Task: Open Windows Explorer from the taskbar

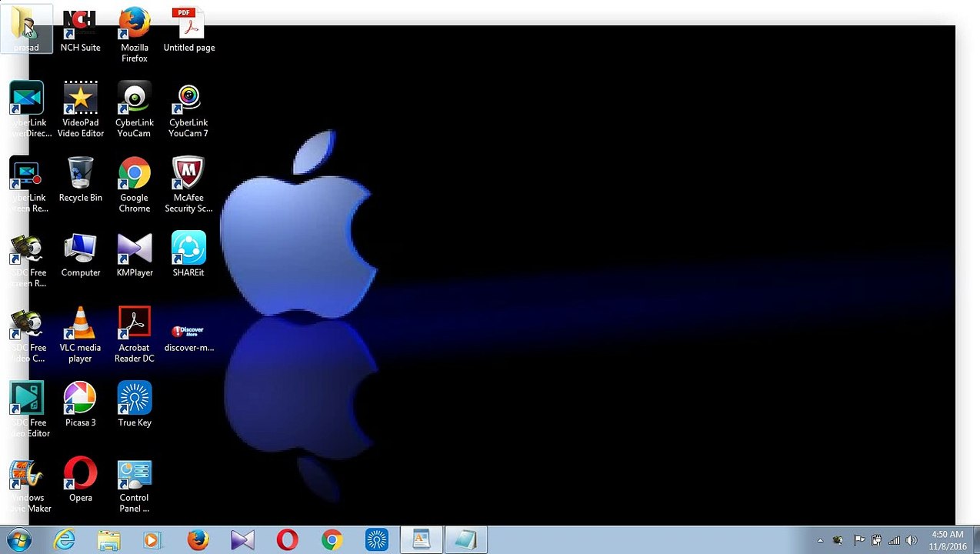Action: click(x=108, y=540)
